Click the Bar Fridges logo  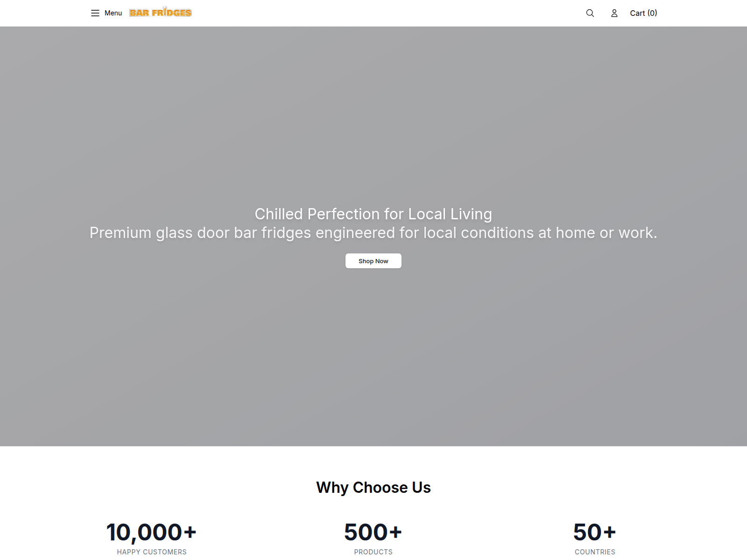click(x=161, y=12)
